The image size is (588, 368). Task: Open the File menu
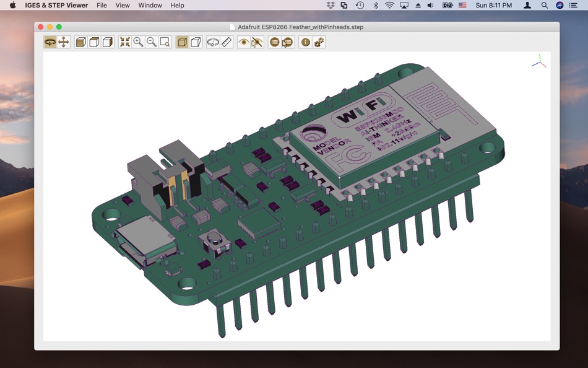click(102, 5)
